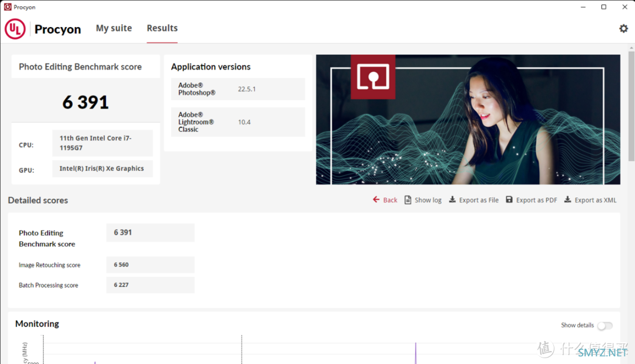
Task: Click the UL logo icon
Action: tap(15, 29)
